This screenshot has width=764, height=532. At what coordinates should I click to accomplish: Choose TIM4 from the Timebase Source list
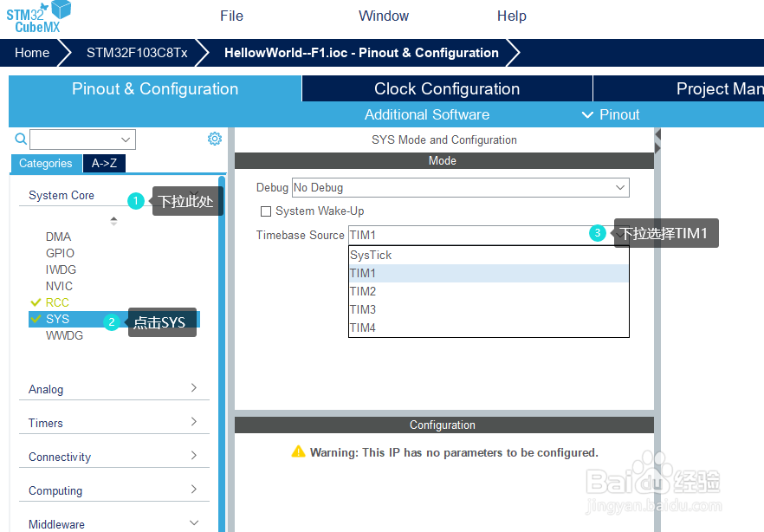tap(489, 328)
